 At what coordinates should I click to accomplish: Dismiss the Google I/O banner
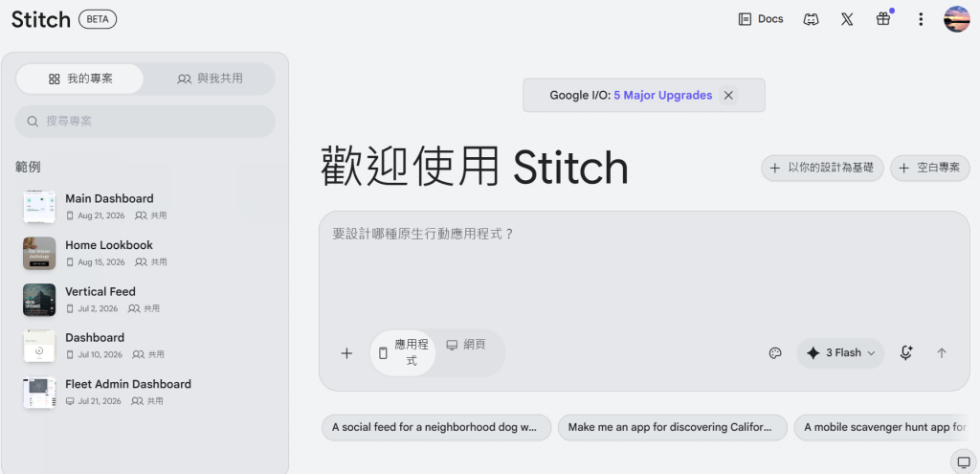coord(728,95)
